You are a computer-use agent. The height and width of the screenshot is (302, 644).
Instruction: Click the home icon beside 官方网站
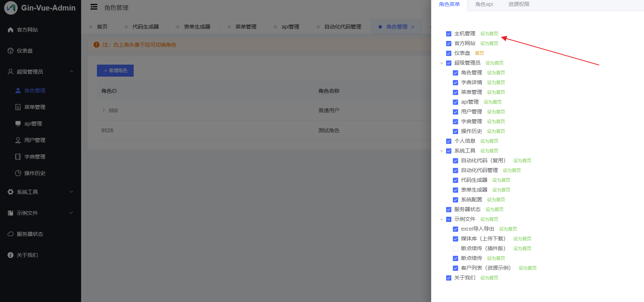pyautogui.click(x=11, y=30)
